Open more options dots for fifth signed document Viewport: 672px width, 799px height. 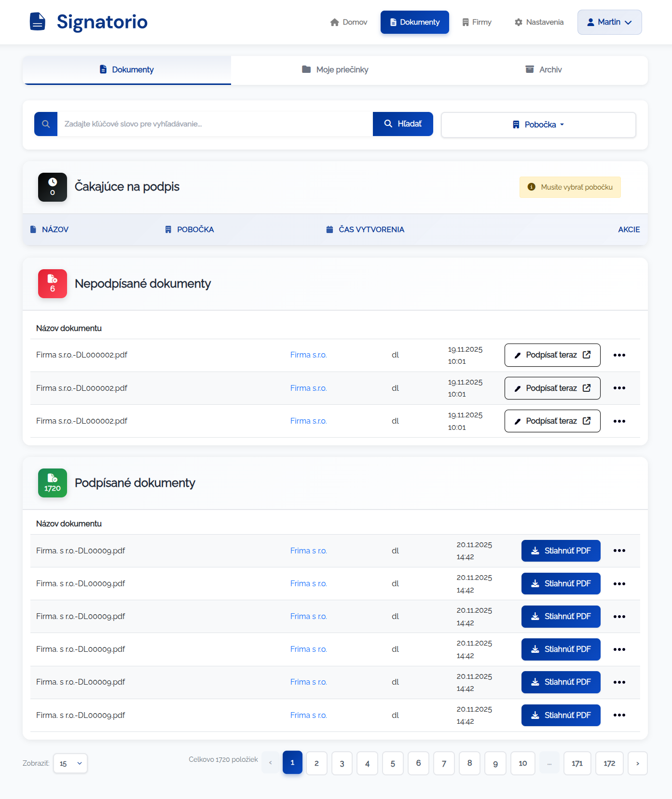pos(619,682)
